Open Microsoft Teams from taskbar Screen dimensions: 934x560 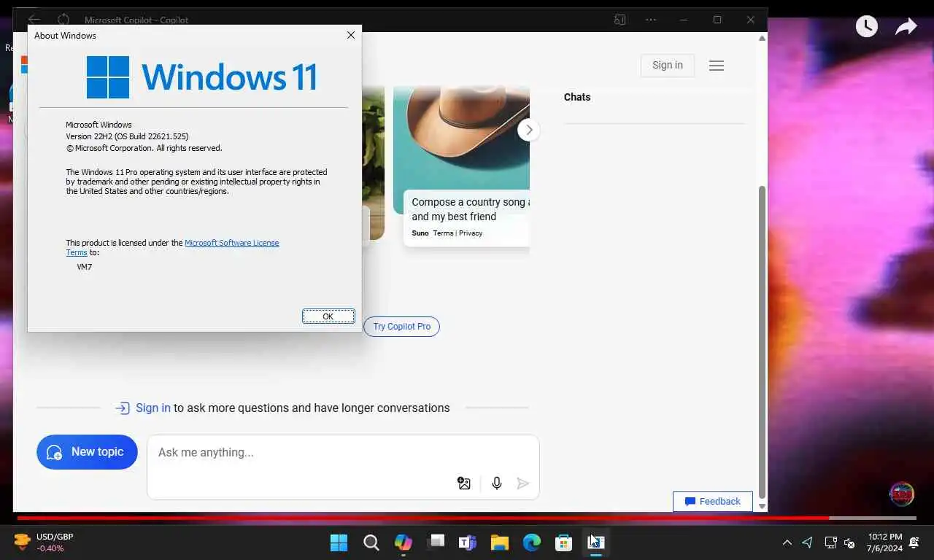[468, 542]
